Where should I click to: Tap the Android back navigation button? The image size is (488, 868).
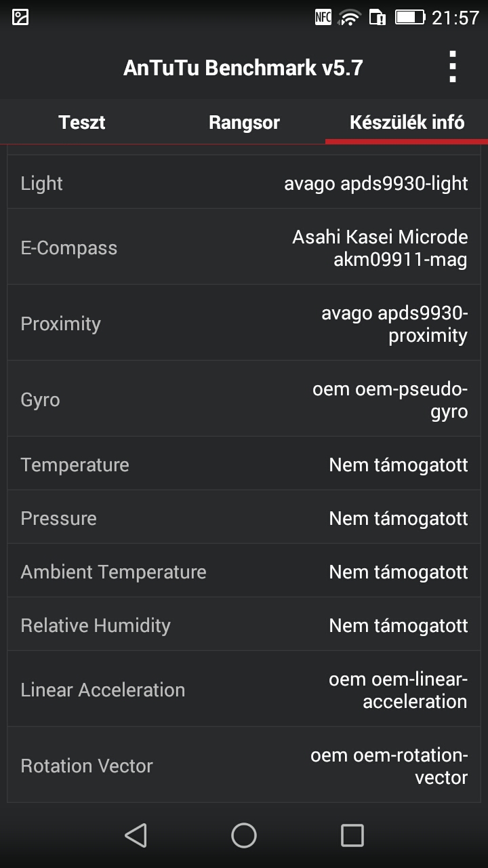click(x=136, y=835)
